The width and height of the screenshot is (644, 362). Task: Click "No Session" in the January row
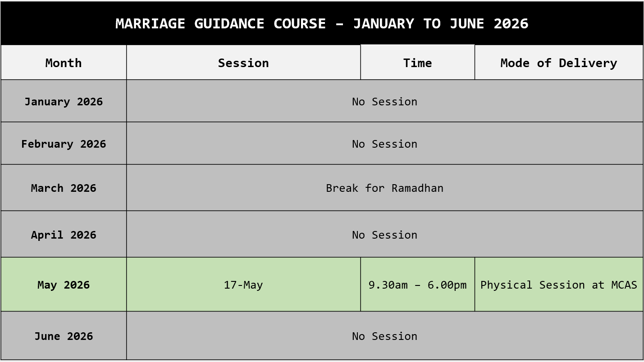click(384, 102)
